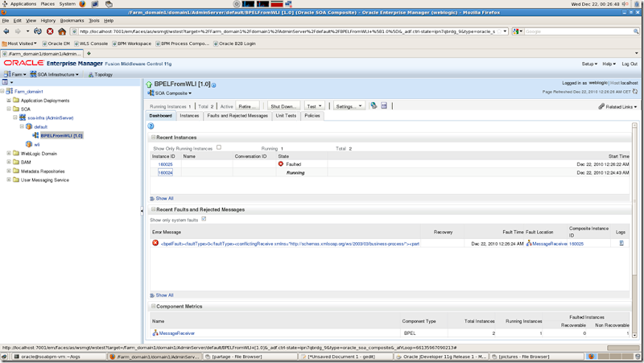644x363 pixels.
Task: Open the Related Links dropdown
Action: [617, 106]
